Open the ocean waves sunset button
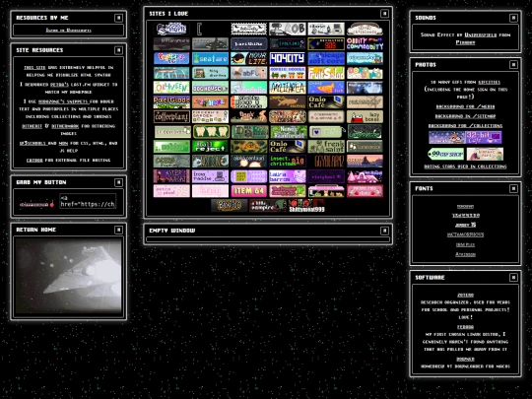532x399 pixels. (365, 162)
